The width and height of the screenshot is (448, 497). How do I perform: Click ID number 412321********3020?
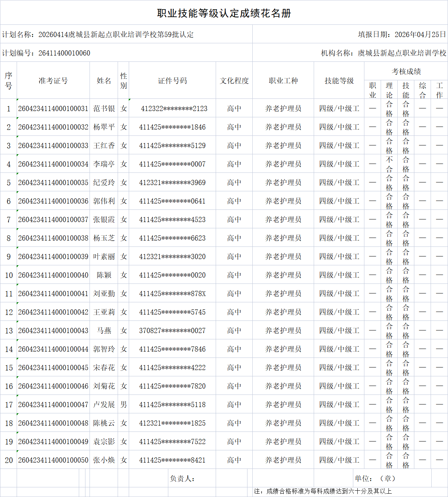[172, 256]
